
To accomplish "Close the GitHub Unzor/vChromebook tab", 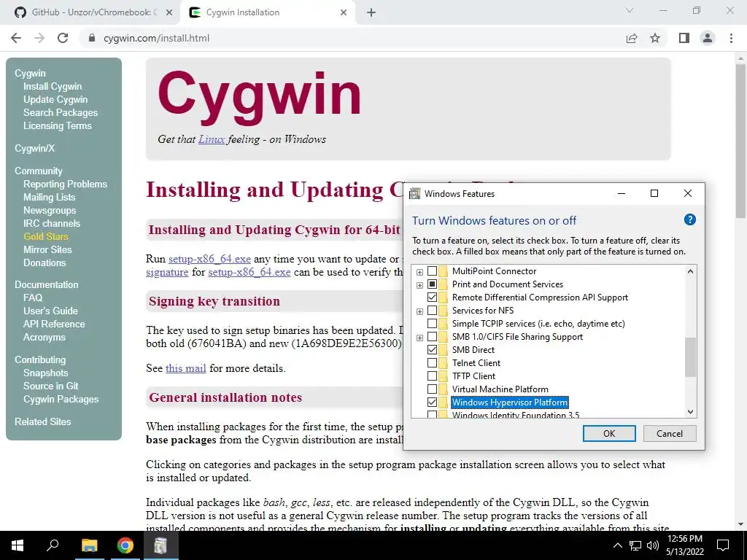I will (169, 12).
